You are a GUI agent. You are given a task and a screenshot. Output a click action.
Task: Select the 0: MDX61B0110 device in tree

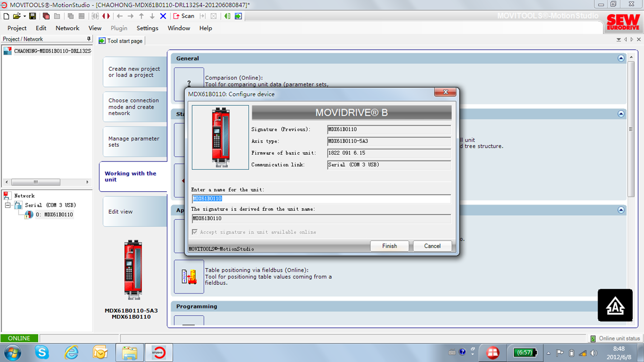(54, 215)
